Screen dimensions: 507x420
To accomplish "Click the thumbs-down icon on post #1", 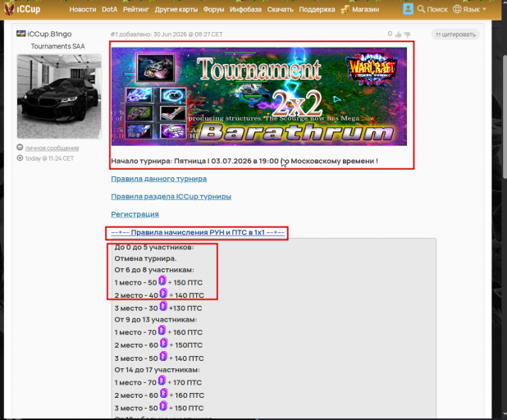I will click(x=407, y=34).
